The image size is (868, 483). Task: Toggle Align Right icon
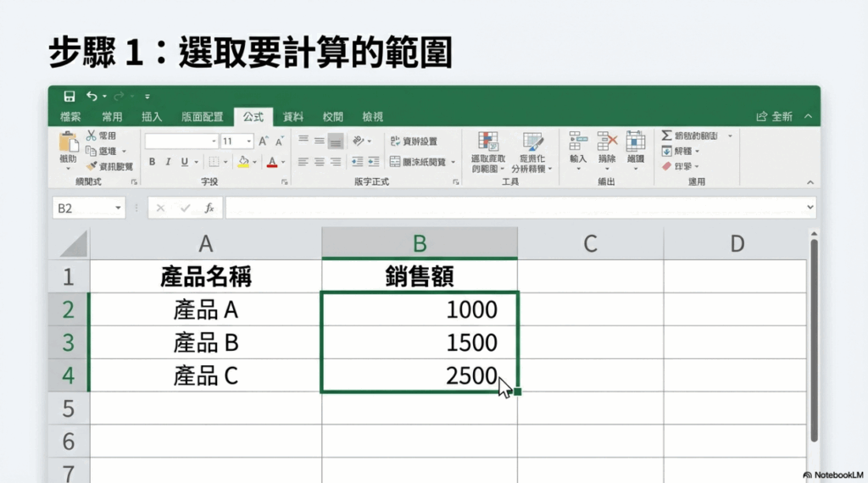click(336, 162)
